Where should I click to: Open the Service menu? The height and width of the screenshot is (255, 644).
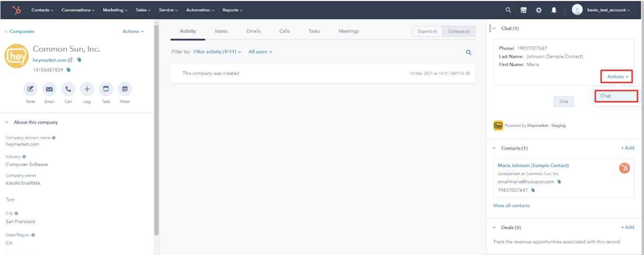168,10
